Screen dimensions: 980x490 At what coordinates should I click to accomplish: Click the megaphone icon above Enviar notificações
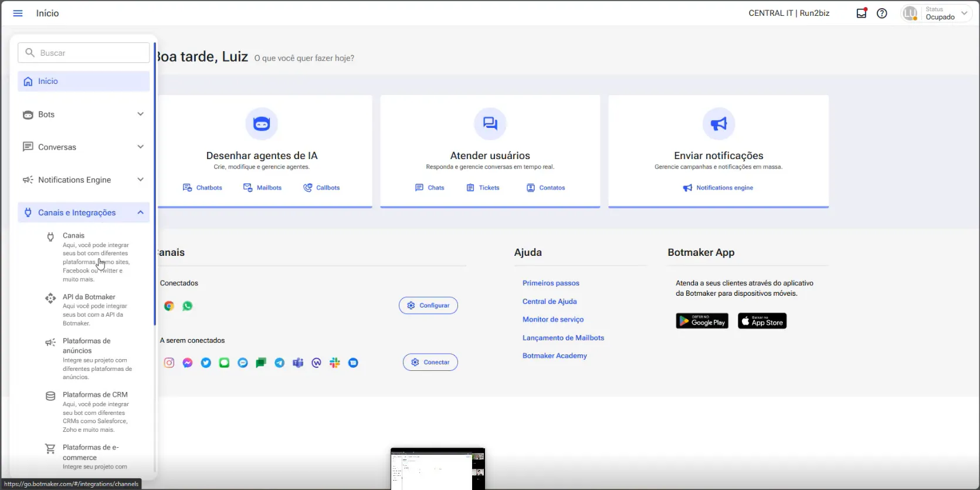click(718, 123)
